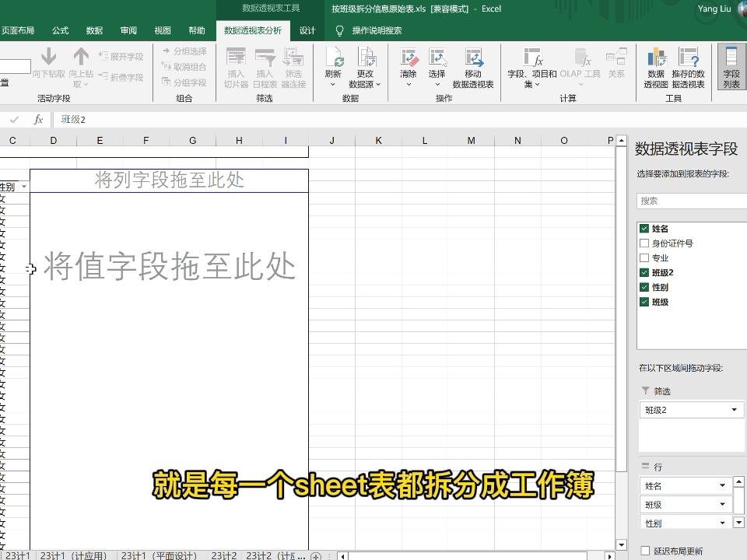Screen dimensions: 747x560
Task: Enable the 身份证件号 field
Action: (x=644, y=243)
